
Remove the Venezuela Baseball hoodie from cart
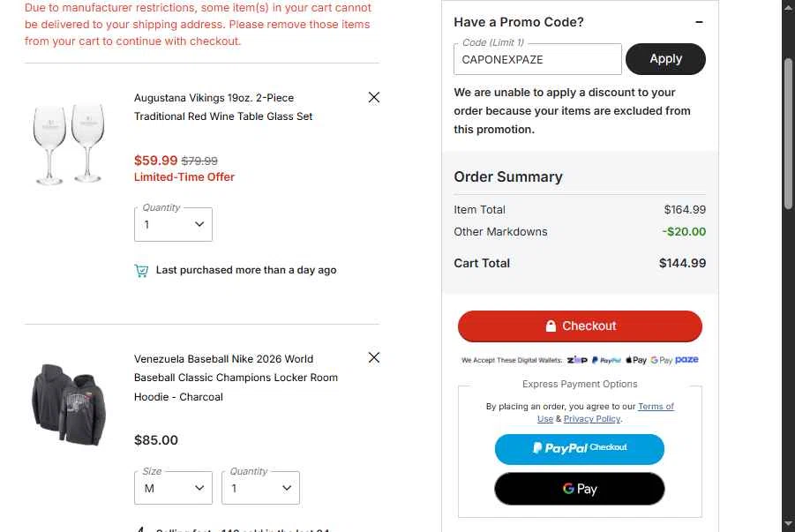coord(374,357)
